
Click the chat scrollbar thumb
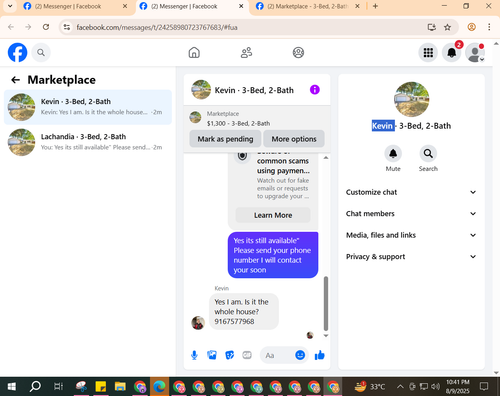coord(326,303)
